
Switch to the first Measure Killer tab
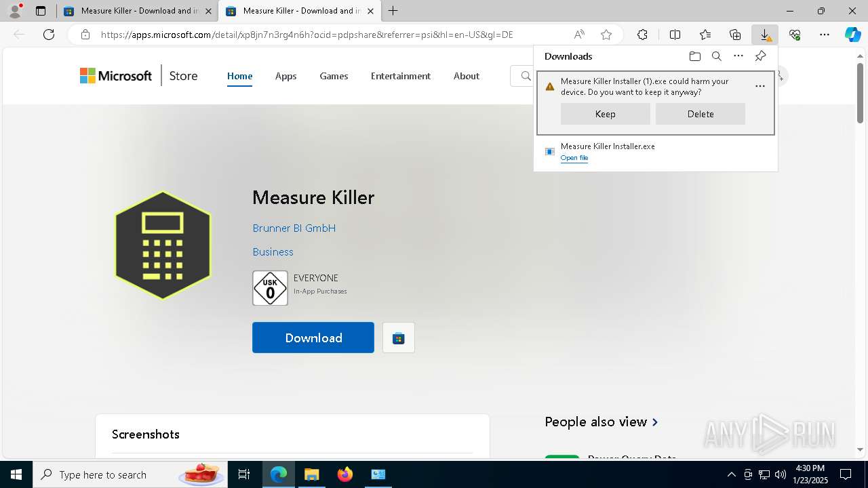click(138, 11)
